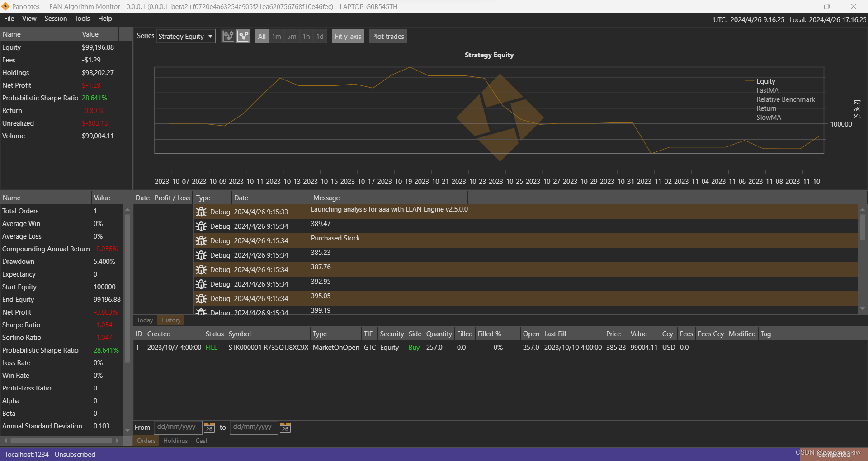The height and width of the screenshot is (461, 868).
Task: Open the Series Strategy Equity dropdown
Action: (185, 37)
